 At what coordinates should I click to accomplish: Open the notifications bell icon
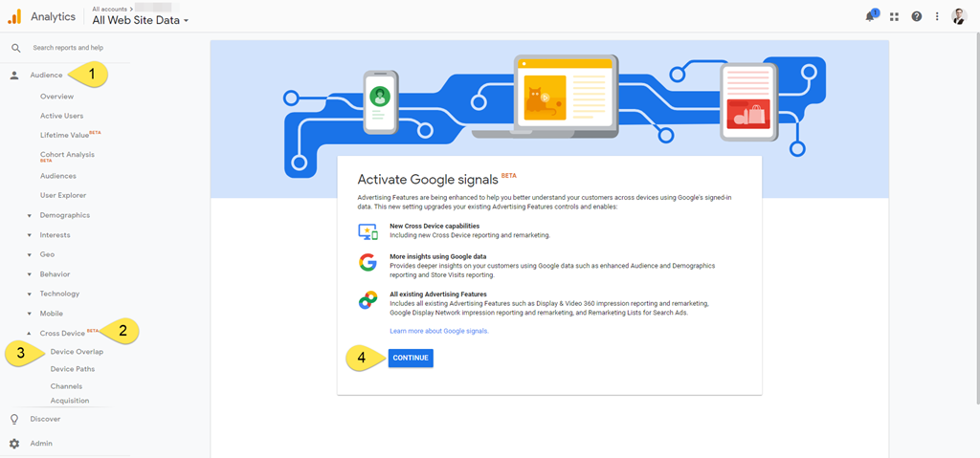[871, 16]
